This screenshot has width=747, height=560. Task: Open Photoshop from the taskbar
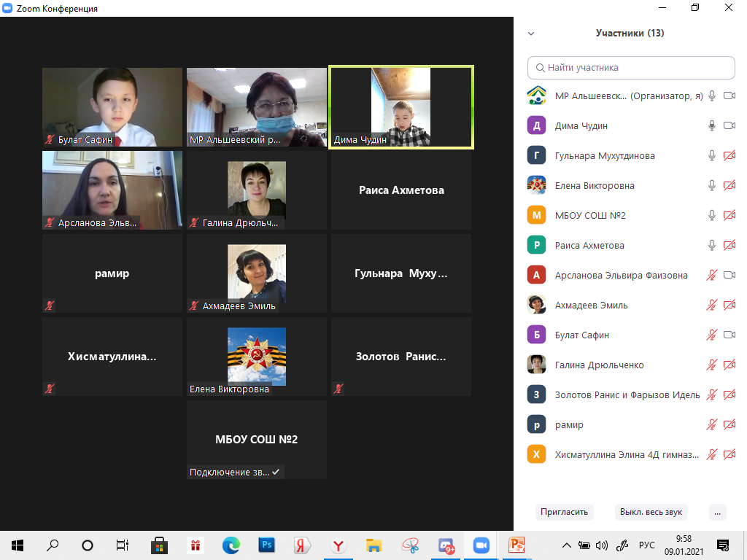click(x=267, y=545)
